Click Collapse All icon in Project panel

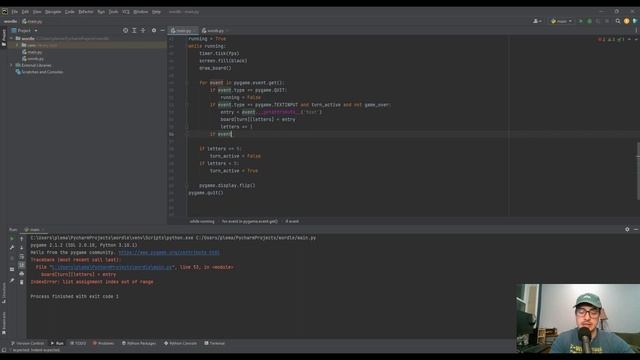point(143,31)
